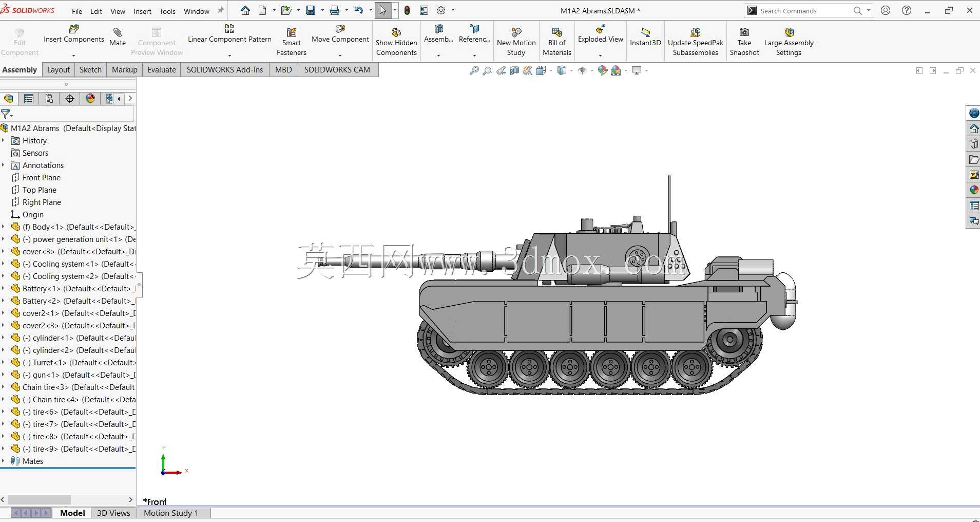980x522 pixels.
Task: Select Battery<1> component in tree
Action: (73, 288)
